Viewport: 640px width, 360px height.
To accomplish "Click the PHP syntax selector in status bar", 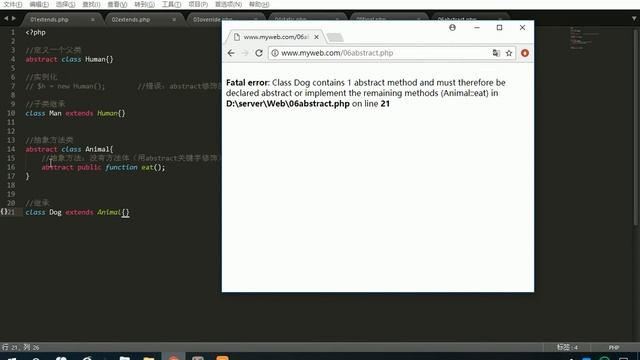I will (613, 347).
